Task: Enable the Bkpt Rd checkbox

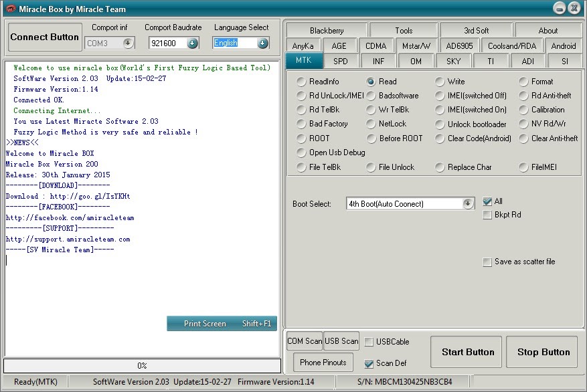Action: point(487,215)
